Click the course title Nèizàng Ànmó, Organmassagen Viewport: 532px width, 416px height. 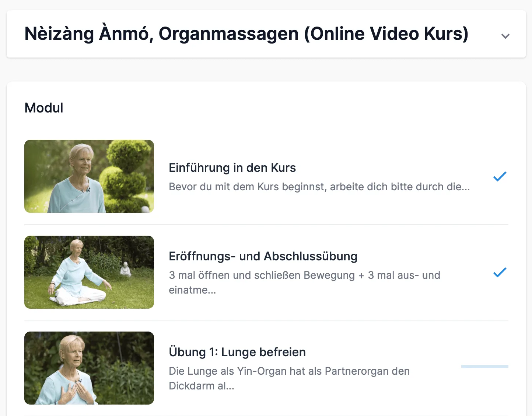(x=246, y=34)
